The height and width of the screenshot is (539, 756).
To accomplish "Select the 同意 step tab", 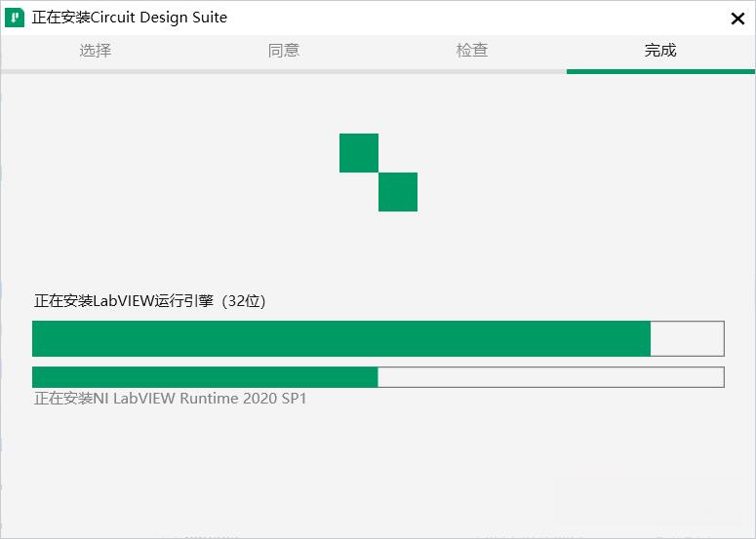I will (x=284, y=50).
